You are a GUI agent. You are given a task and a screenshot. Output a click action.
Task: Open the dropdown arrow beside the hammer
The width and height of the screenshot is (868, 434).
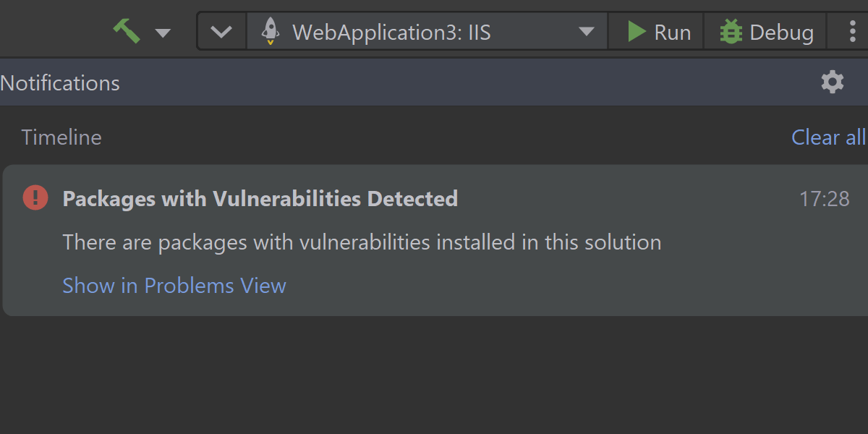163,33
